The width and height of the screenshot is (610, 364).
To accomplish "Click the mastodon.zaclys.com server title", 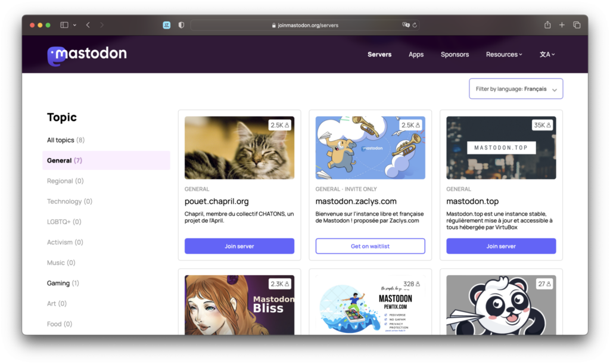I will click(356, 201).
